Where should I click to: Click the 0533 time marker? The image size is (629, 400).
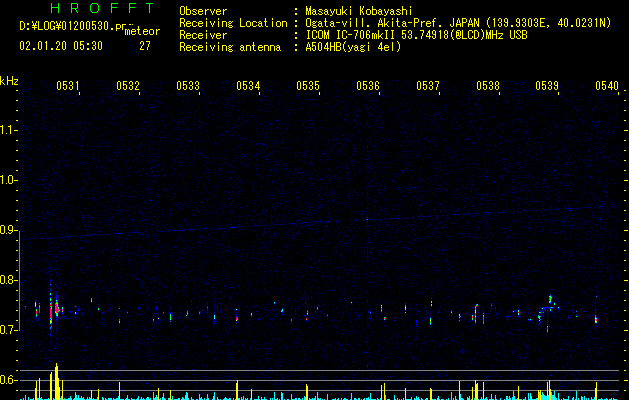188,85
